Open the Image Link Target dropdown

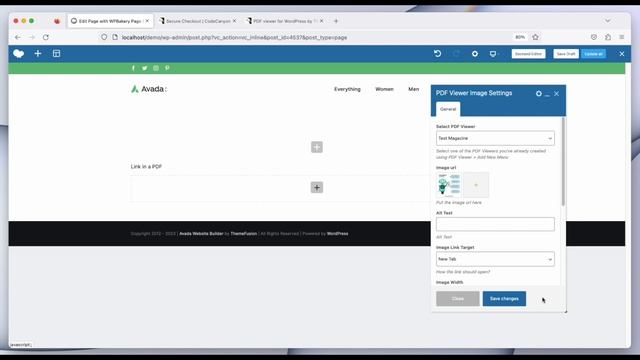[495, 259]
